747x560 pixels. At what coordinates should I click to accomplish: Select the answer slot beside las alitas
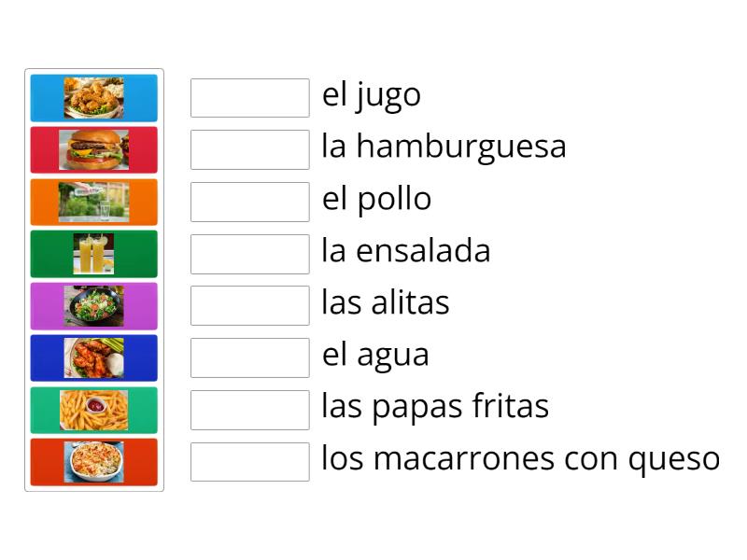coord(249,304)
